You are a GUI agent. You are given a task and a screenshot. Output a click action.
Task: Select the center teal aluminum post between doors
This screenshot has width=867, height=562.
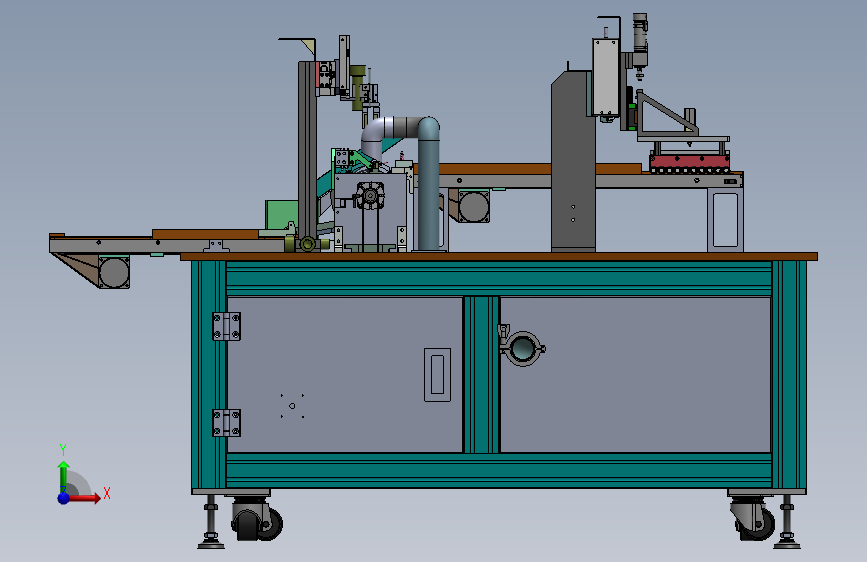[481, 375]
